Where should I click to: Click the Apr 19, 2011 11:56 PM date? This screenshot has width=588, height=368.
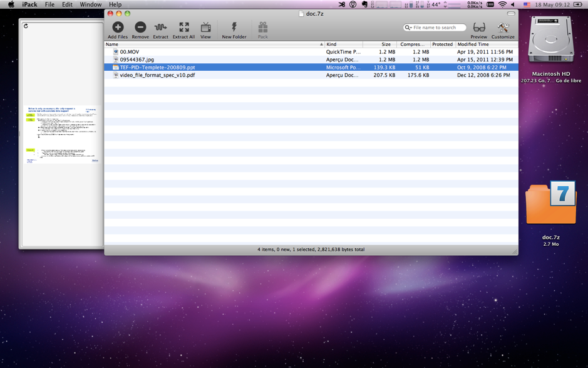485,52
